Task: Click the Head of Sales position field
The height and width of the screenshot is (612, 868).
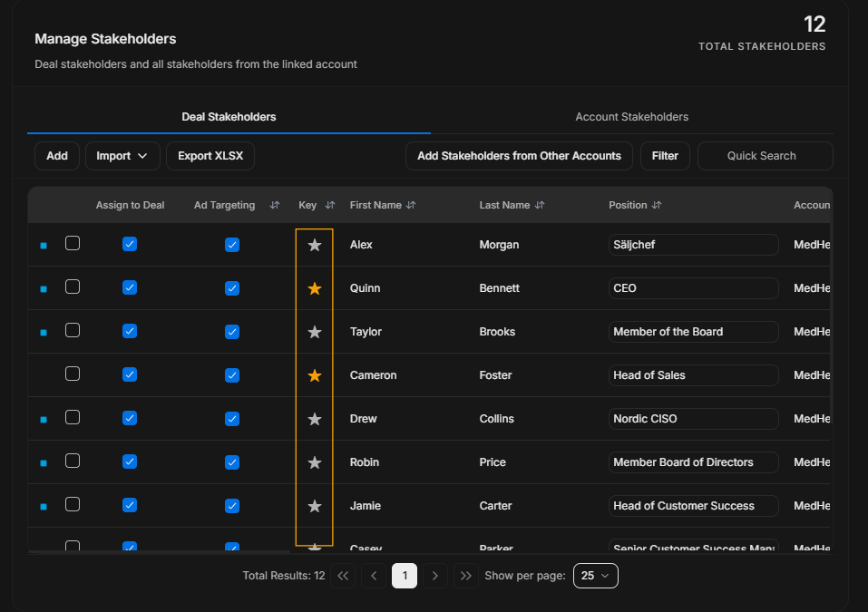Action: (x=694, y=375)
